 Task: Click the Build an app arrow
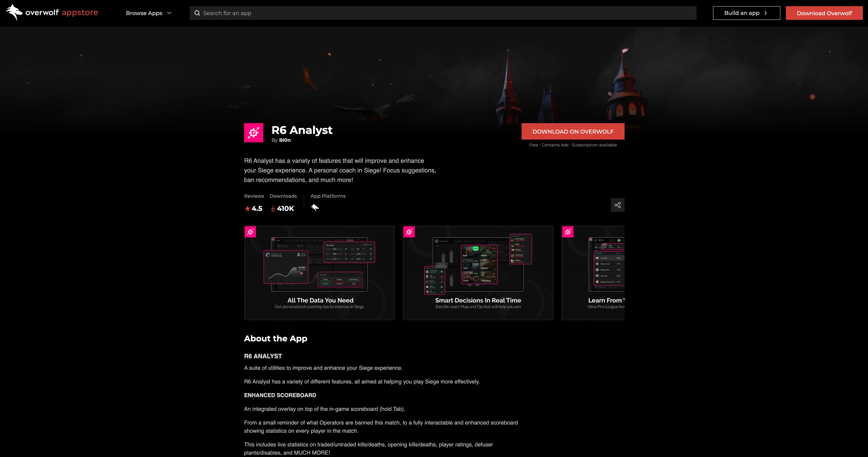pyautogui.click(x=766, y=13)
